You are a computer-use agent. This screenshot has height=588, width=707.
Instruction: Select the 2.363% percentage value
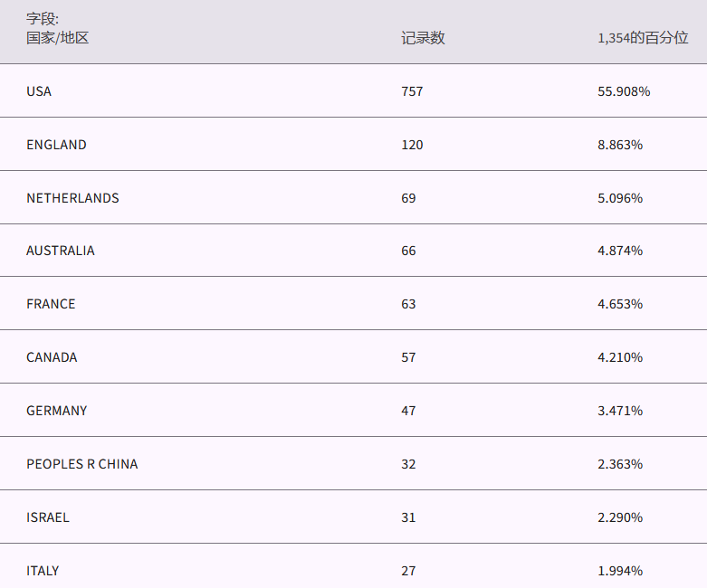click(x=620, y=464)
